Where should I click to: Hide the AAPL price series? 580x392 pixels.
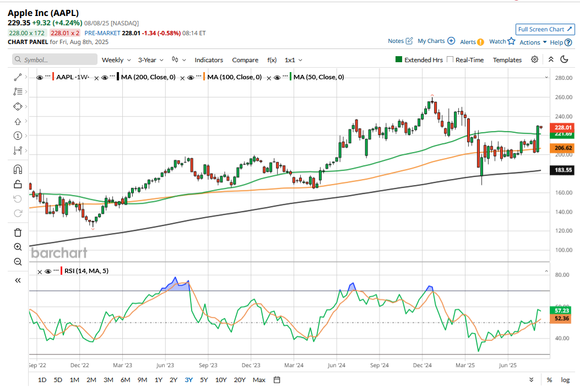(x=40, y=78)
